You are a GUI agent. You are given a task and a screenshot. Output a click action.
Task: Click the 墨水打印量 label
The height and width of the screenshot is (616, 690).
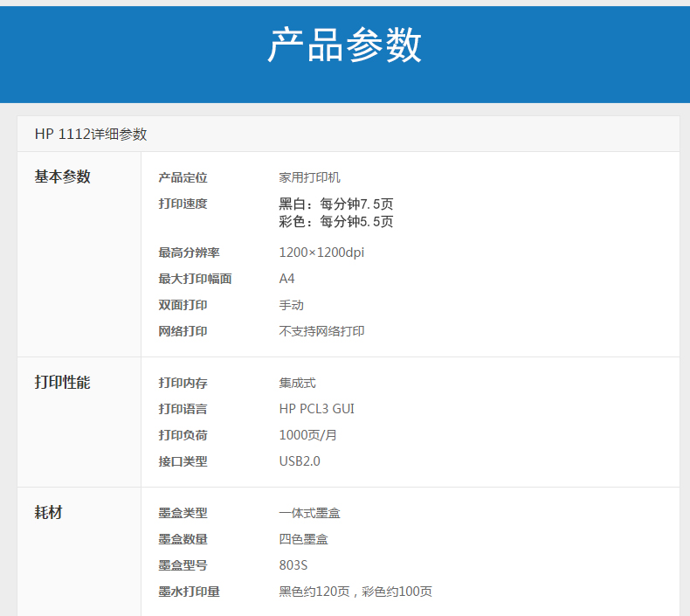coord(189,592)
